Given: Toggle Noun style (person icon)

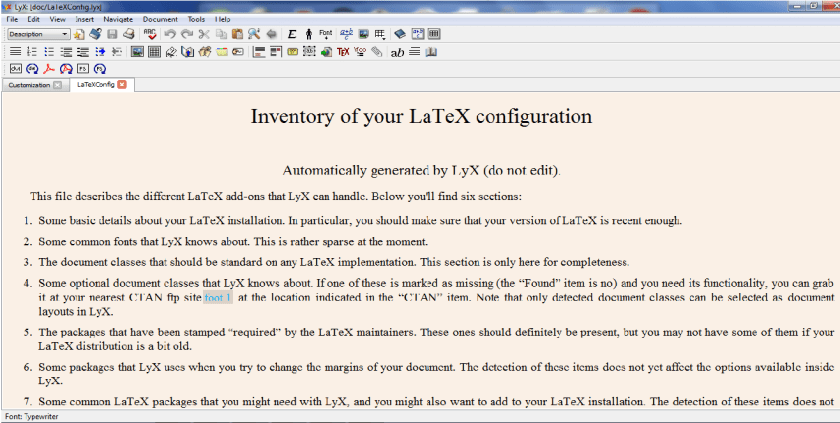Looking at the screenshot, I should point(309,34).
